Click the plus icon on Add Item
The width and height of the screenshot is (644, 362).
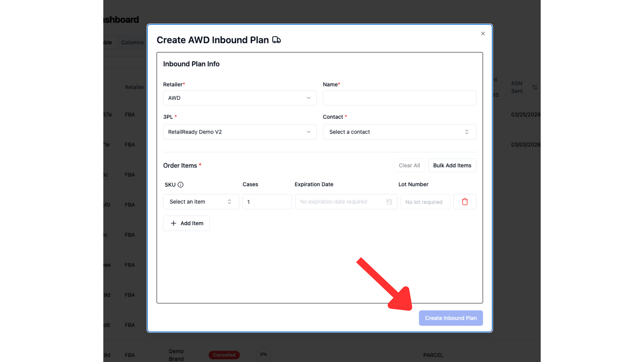point(173,223)
